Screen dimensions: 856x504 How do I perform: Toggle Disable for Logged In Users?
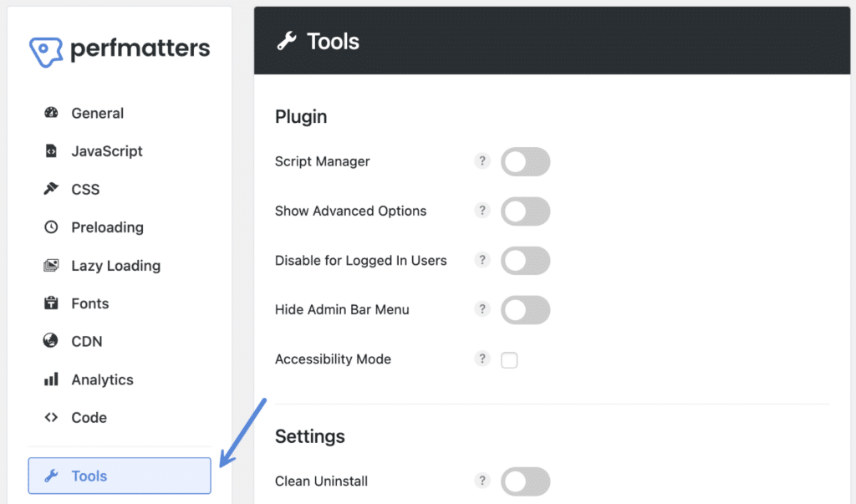525,261
